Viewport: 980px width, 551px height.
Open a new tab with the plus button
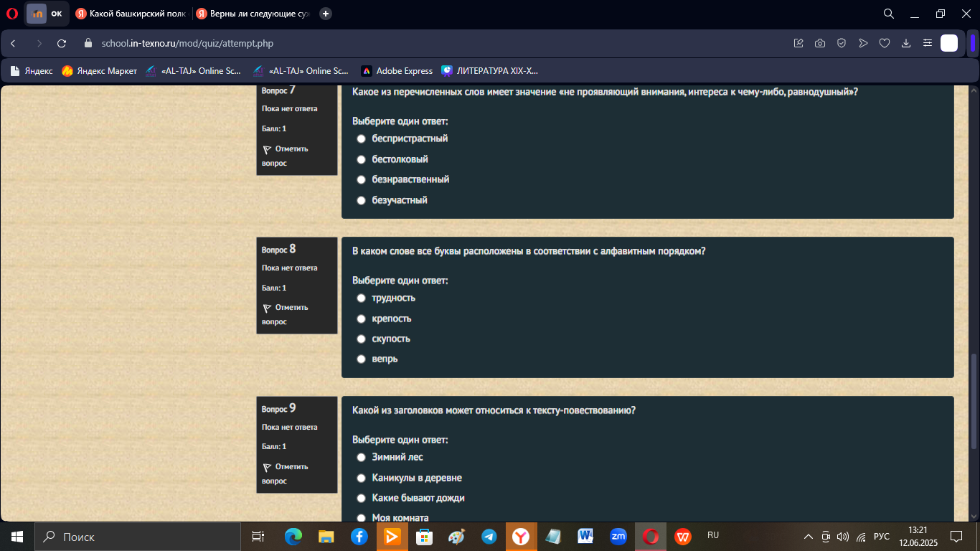click(x=326, y=13)
